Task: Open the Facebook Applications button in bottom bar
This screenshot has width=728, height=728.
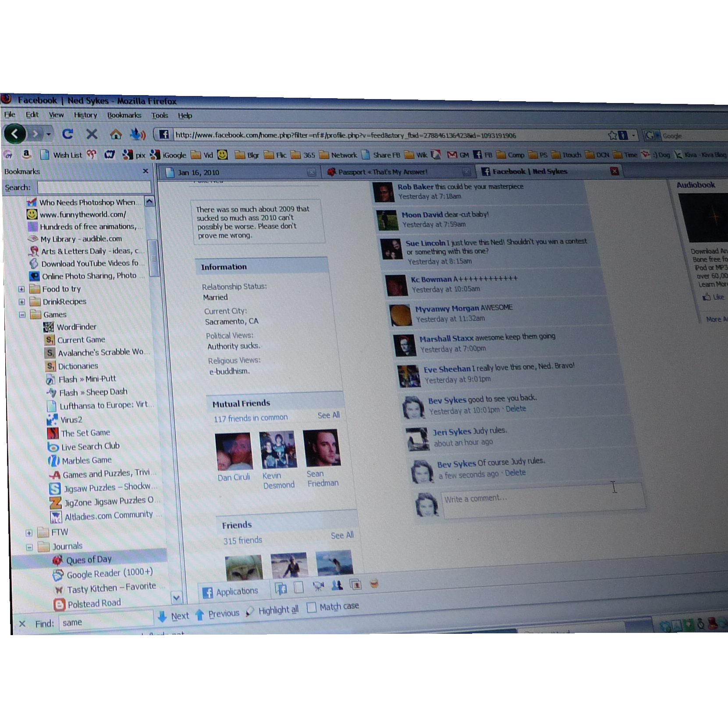Action: pyautogui.click(x=231, y=592)
